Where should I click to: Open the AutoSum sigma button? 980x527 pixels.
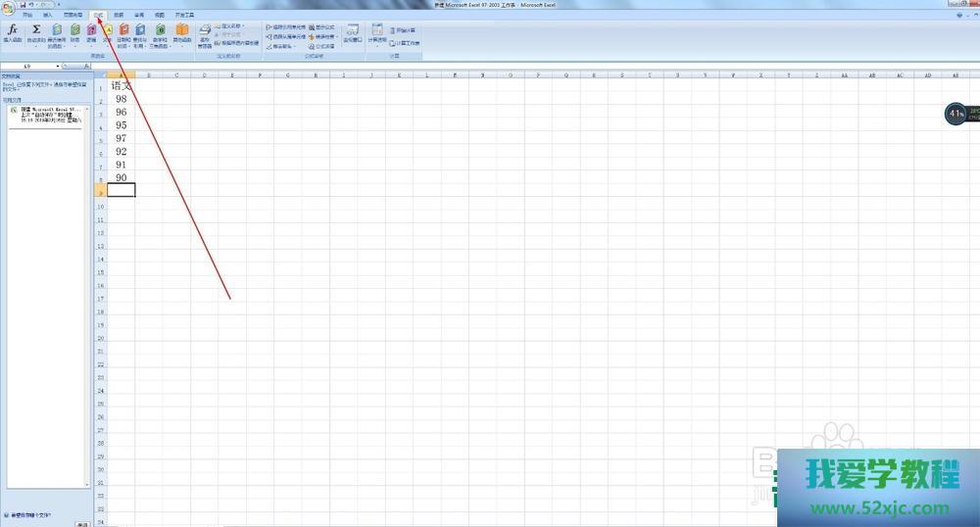(x=36, y=33)
